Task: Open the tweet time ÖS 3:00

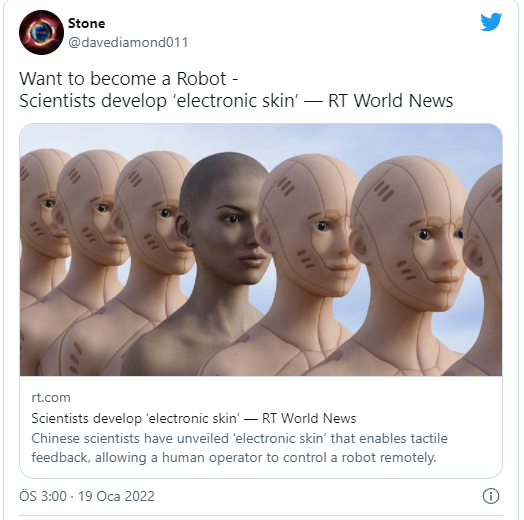Action: (43, 496)
